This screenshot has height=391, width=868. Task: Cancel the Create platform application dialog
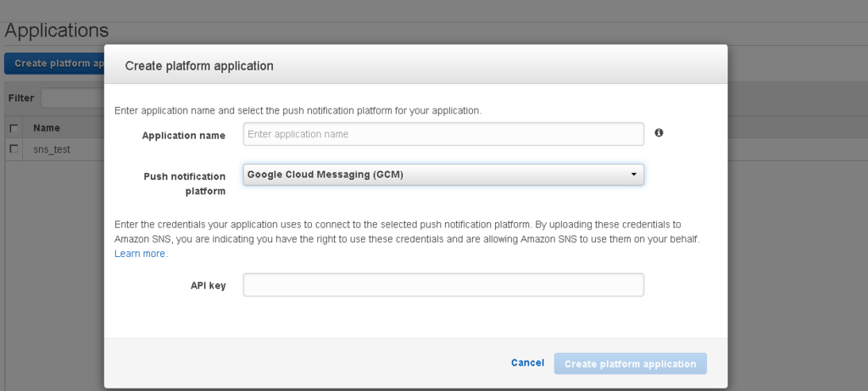[527, 363]
